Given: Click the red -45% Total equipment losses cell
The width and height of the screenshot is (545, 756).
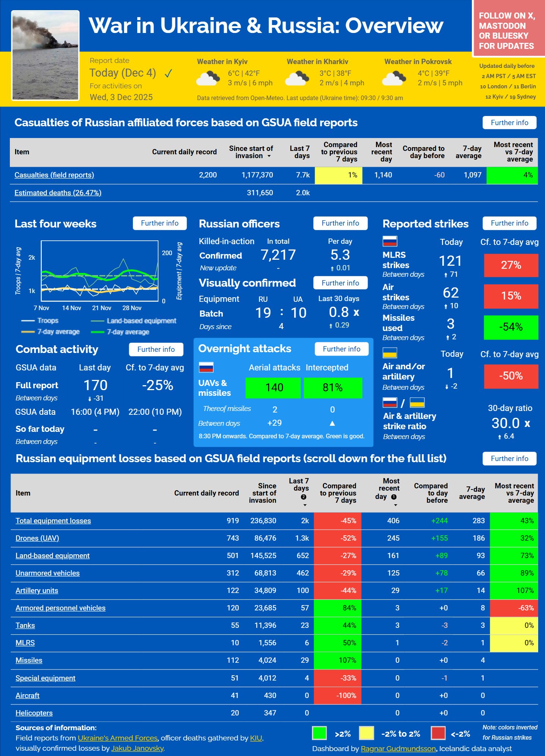Looking at the screenshot, I should 337,521.
